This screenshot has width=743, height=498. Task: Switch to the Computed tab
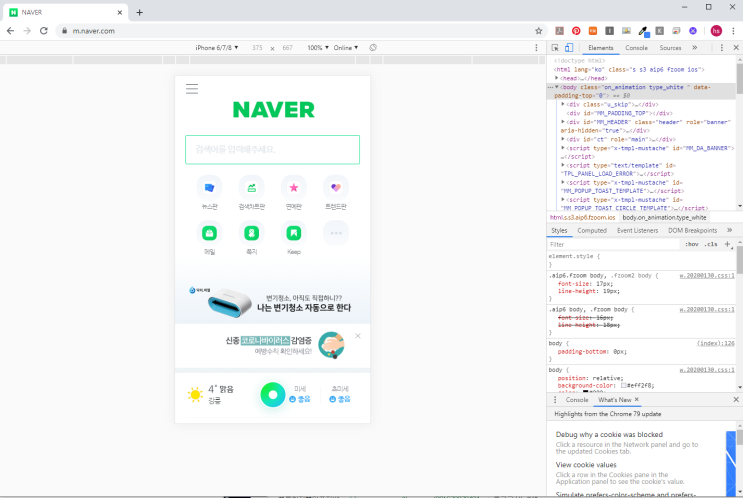(592, 230)
